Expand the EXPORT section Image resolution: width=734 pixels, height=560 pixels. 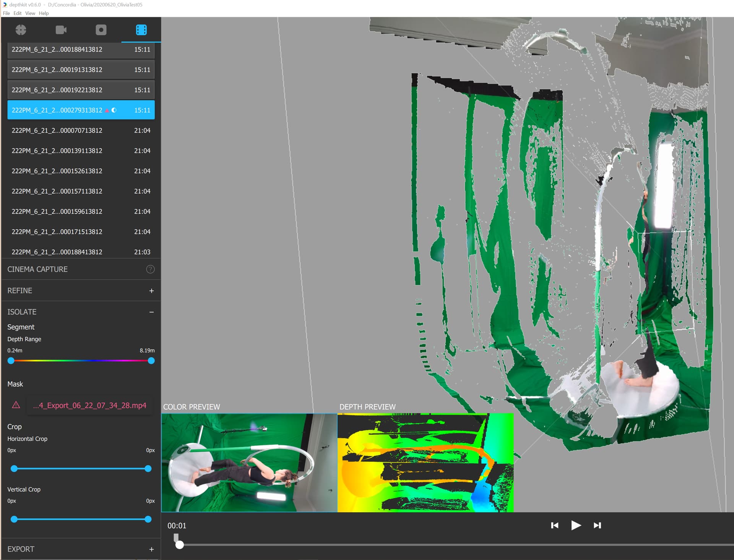(151, 549)
